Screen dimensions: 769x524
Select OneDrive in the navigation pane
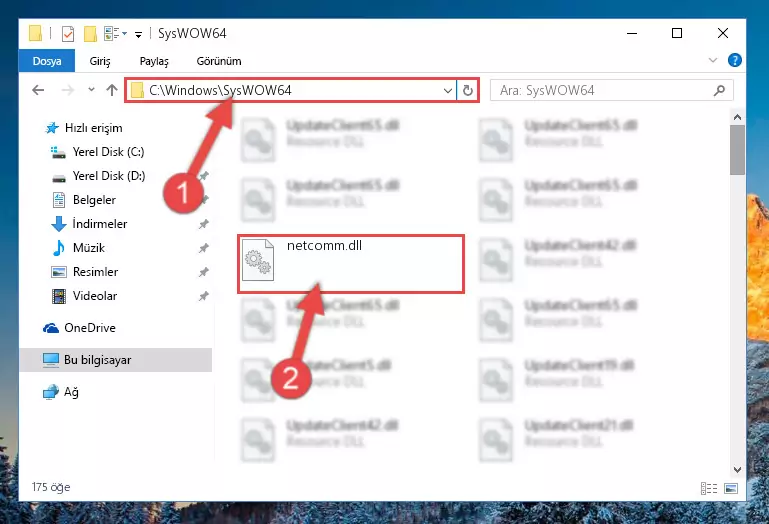pyautogui.click(x=90, y=328)
